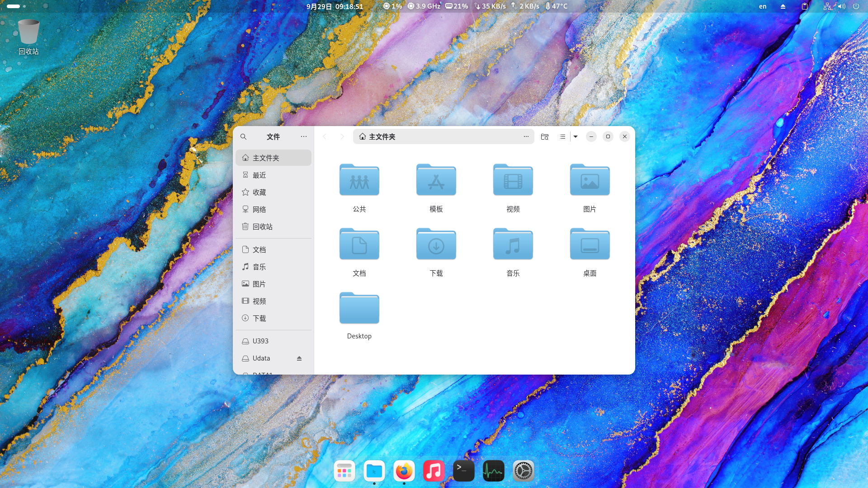The height and width of the screenshot is (488, 868).
Task: Select 回收站 in the Files sidebar
Action: (x=274, y=226)
